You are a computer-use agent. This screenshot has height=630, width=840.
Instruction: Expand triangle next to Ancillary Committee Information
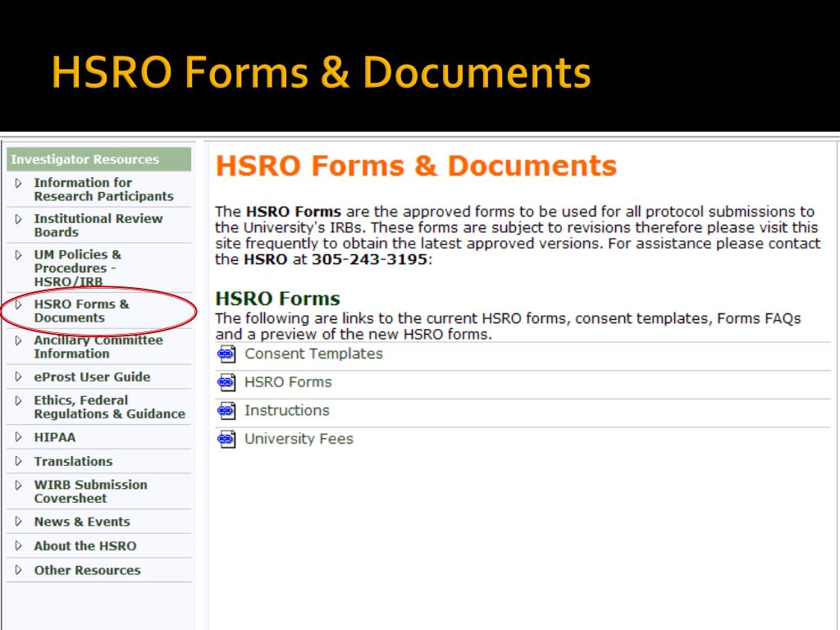pos(19,340)
